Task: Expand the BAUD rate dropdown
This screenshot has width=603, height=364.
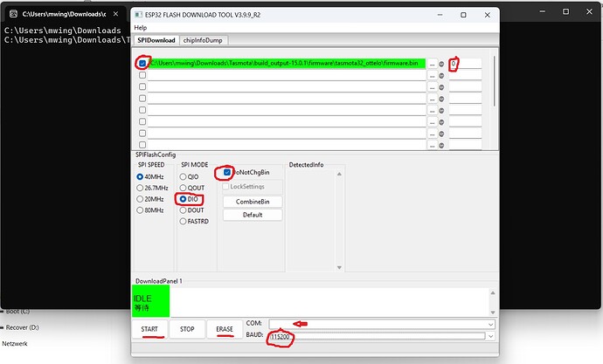Action: coord(490,335)
